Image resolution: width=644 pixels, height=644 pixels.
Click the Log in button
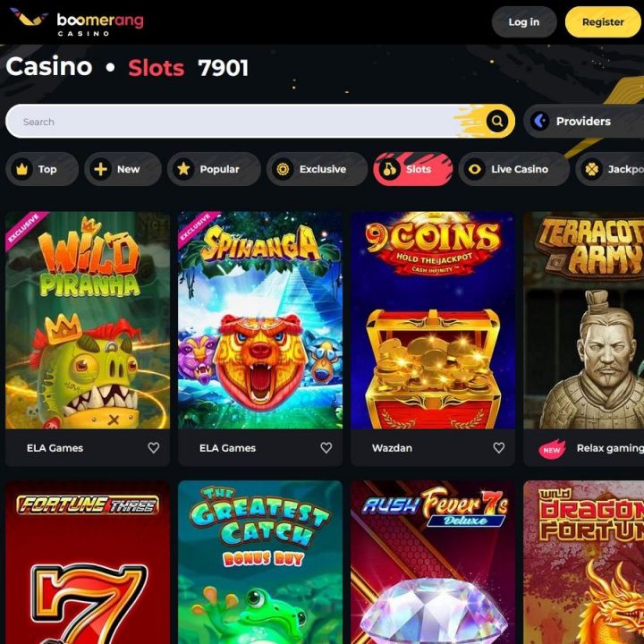tap(524, 22)
